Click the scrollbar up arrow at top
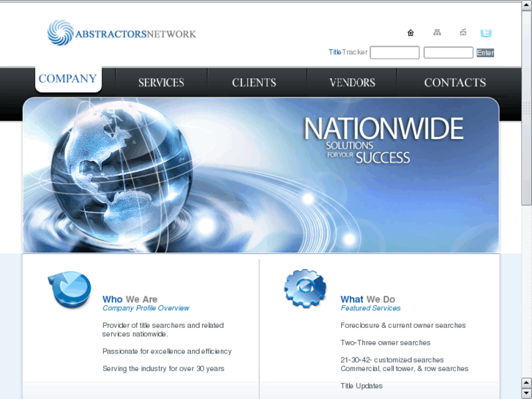Screen dimensions: 532x399 [527, 6]
